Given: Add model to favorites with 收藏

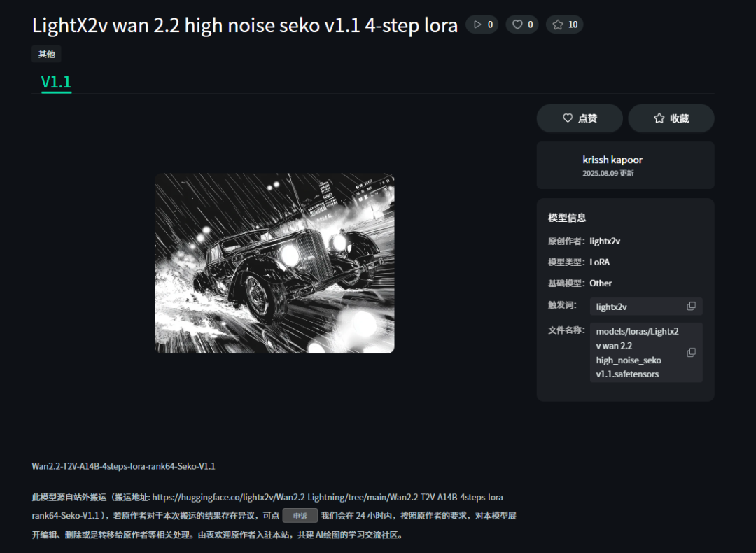Looking at the screenshot, I should [x=671, y=118].
